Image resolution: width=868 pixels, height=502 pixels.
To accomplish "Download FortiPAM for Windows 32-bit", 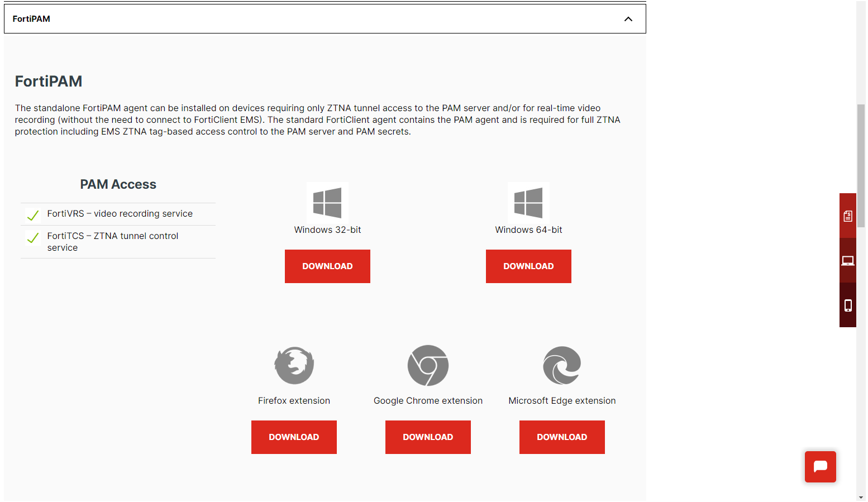I will click(327, 266).
